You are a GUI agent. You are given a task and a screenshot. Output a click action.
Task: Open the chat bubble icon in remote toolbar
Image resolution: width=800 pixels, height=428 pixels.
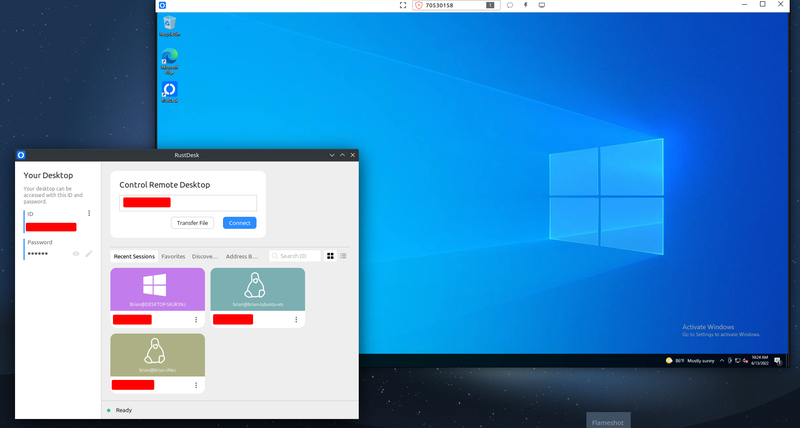[510, 5]
